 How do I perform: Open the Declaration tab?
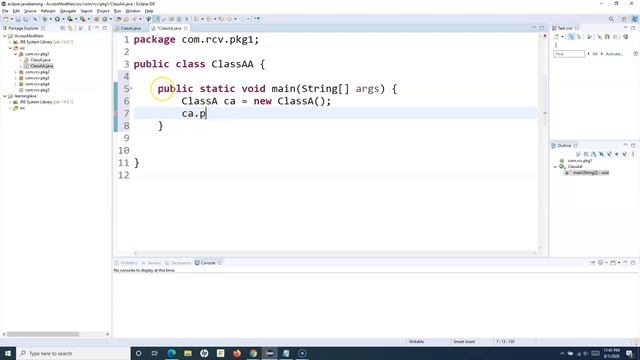click(x=178, y=263)
